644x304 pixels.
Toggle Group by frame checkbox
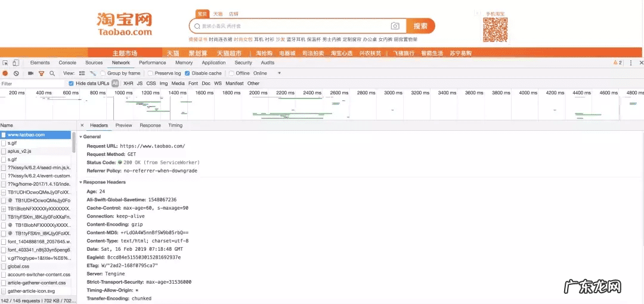point(103,73)
